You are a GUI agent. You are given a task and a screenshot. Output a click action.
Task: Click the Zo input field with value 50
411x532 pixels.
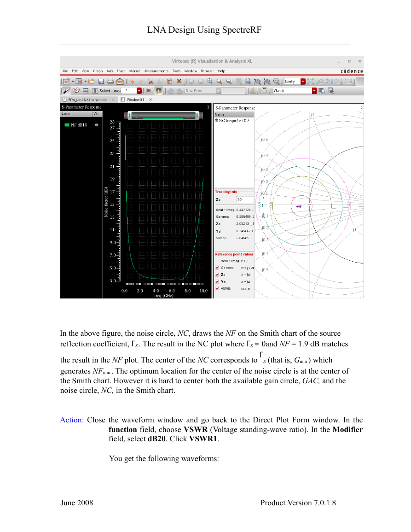(245, 199)
